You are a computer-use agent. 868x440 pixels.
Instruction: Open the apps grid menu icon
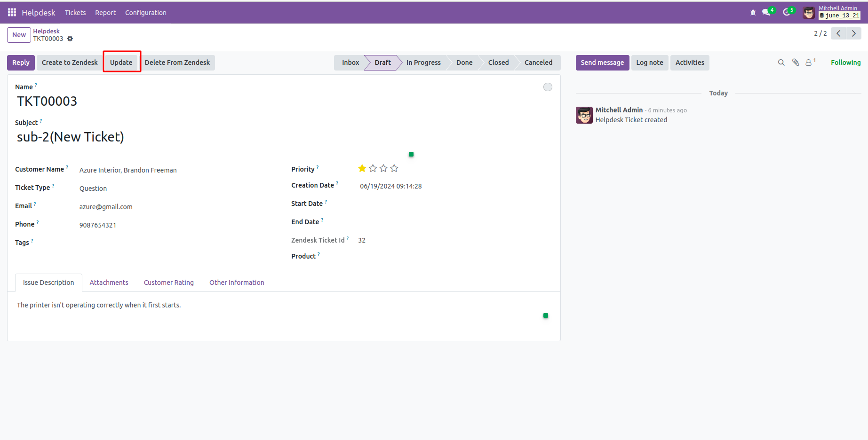pos(12,12)
